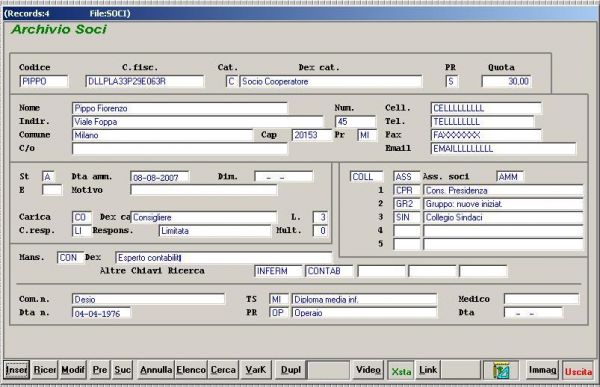Click the Collegio Sindaci field
Screen dimensions: 600x387
[503, 217]
